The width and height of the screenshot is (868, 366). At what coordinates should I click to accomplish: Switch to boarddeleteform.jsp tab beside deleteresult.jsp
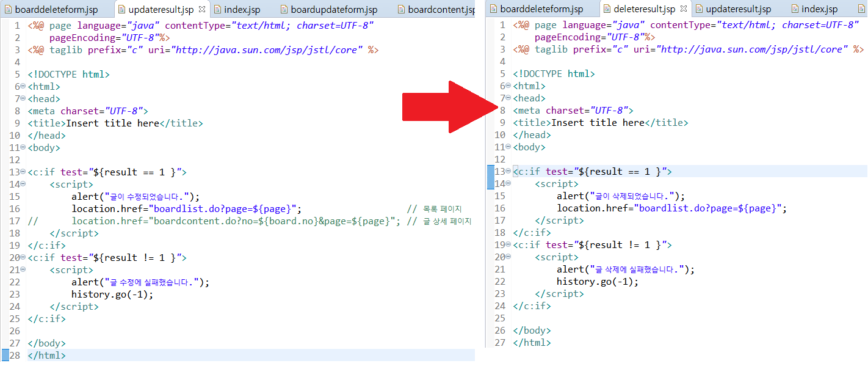[x=535, y=9]
